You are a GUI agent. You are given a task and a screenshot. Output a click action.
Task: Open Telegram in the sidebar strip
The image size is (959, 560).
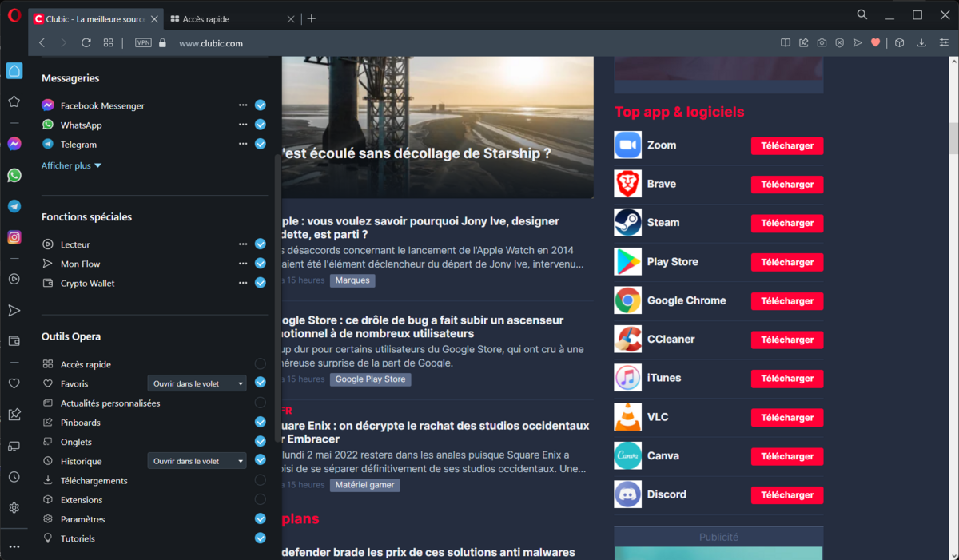click(14, 206)
